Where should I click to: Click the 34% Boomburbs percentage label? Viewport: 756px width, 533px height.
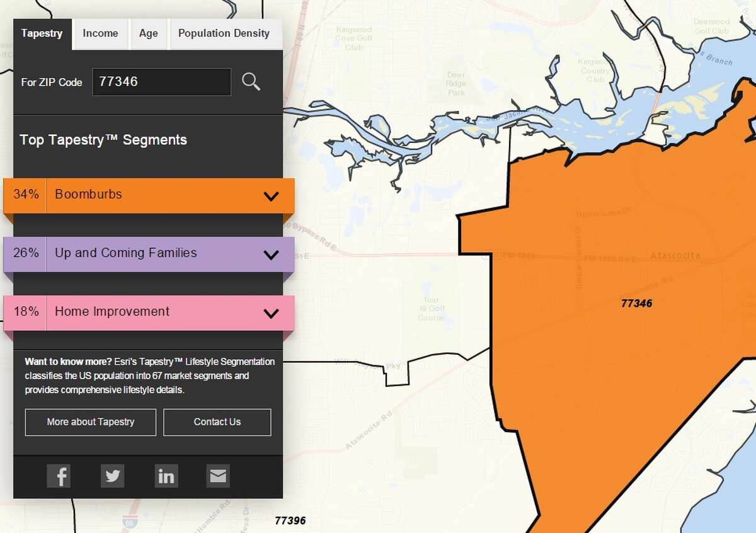(25, 195)
